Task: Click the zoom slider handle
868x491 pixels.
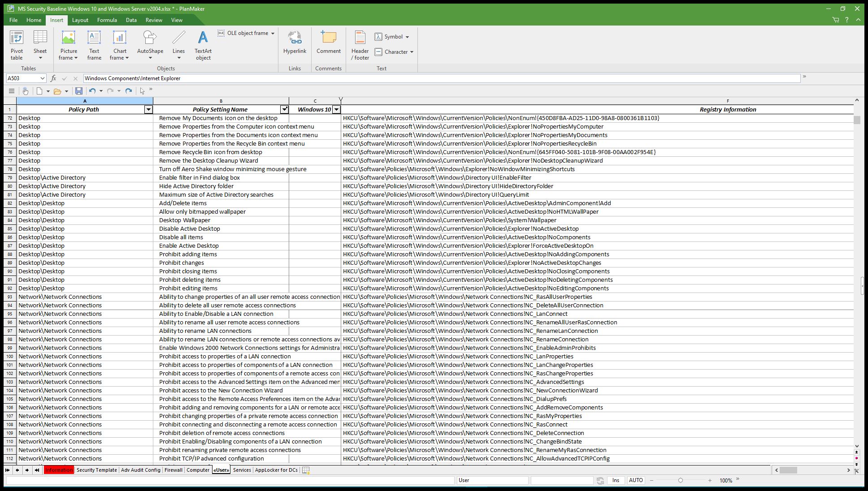Action: (x=680, y=480)
